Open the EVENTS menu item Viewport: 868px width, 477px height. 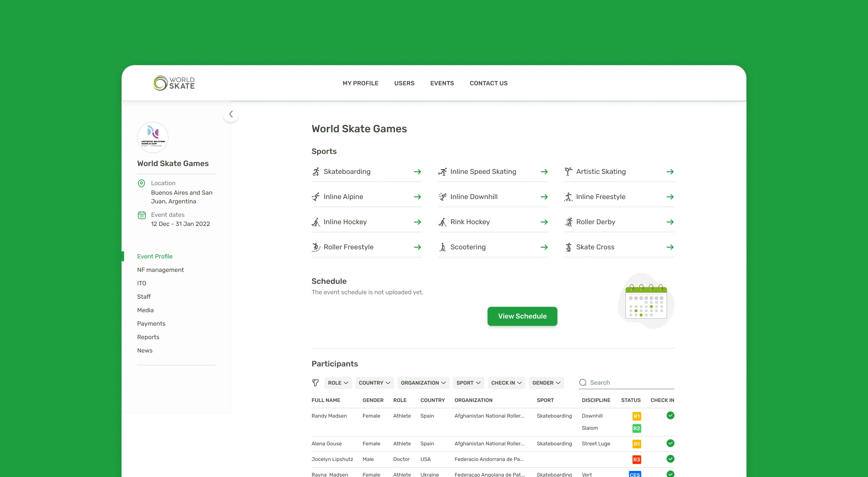coord(442,83)
